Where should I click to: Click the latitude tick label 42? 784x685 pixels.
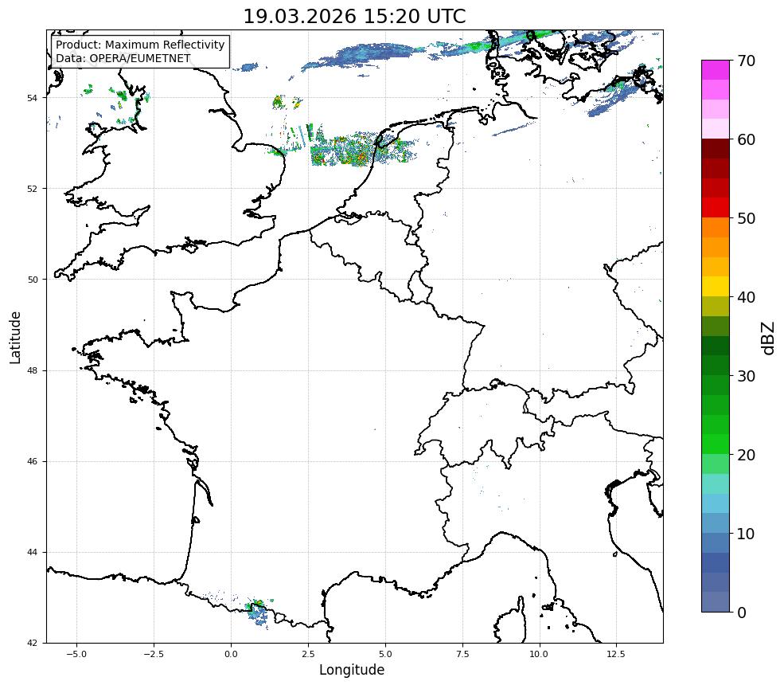pyautogui.click(x=32, y=643)
